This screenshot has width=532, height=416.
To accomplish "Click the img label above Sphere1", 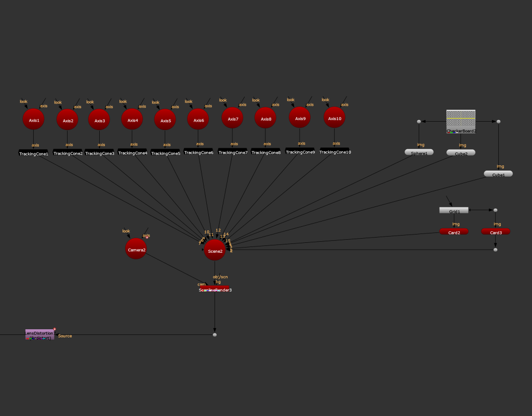I will [x=421, y=145].
